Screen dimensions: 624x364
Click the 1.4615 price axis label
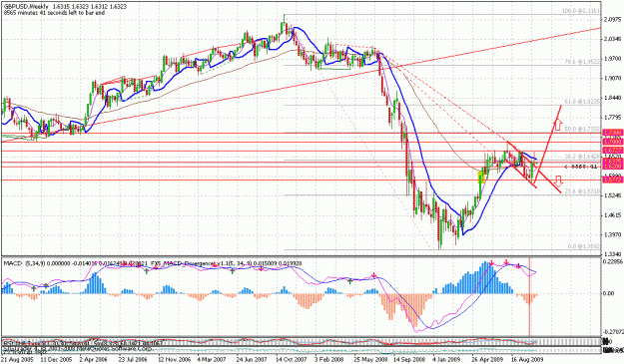coord(613,215)
